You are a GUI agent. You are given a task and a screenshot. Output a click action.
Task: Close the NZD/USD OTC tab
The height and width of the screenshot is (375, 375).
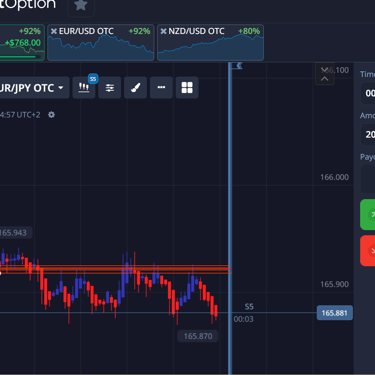click(x=163, y=31)
